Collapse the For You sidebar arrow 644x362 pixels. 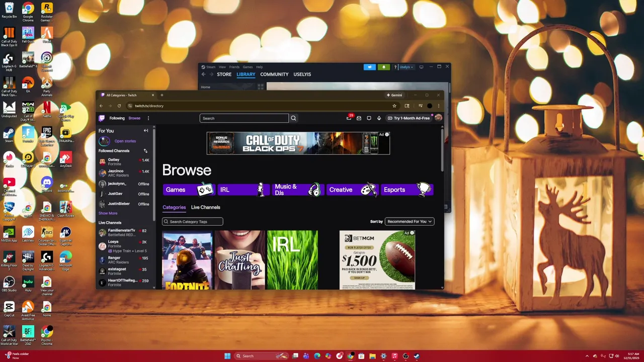[x=146, y=131]
